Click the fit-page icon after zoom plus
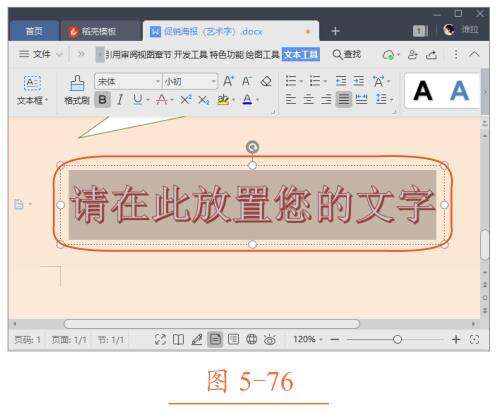 click(x=474, y=339)
